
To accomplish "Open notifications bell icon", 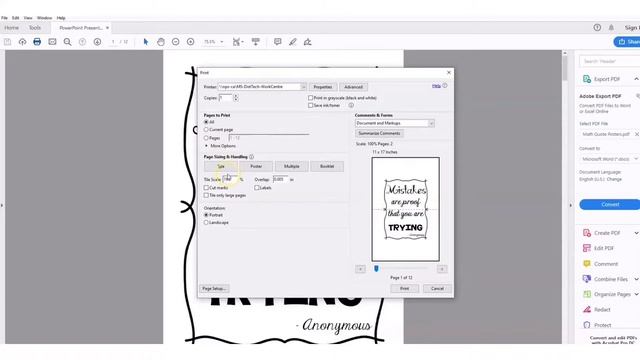I will pos(611,27).
